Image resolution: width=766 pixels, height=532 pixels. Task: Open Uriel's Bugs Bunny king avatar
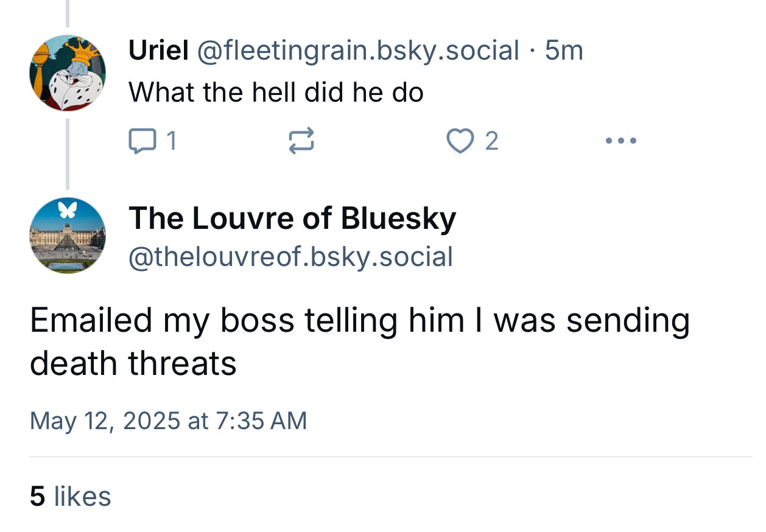(x=67, y=72)
